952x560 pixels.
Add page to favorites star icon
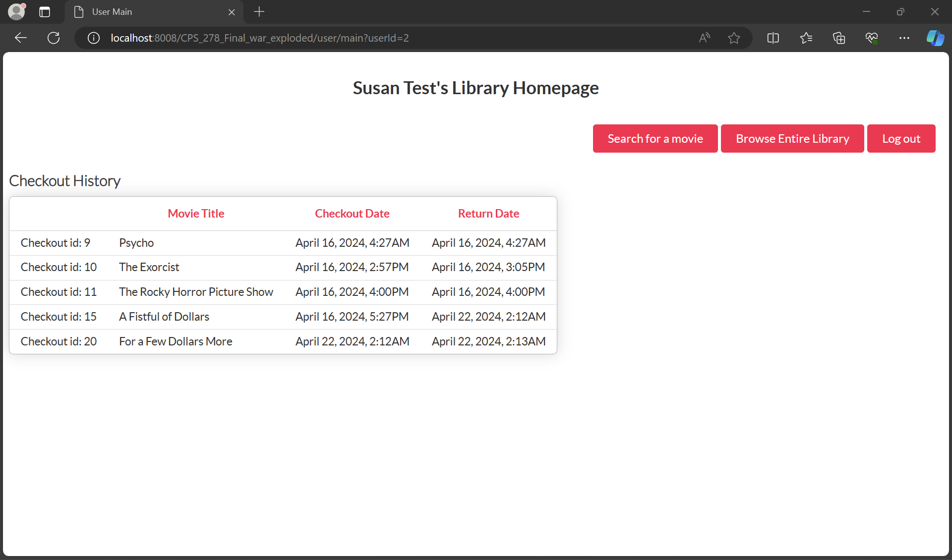click(x=734, y=38)
